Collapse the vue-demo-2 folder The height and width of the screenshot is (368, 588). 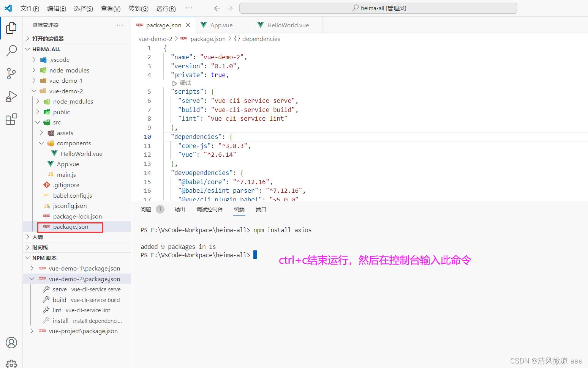(x=34, y=91)
